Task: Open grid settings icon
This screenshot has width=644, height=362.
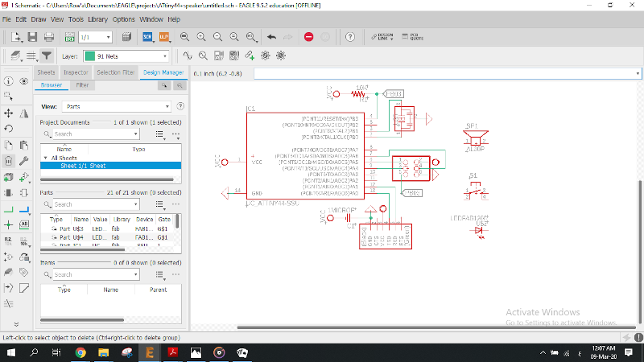Action: 31,56
